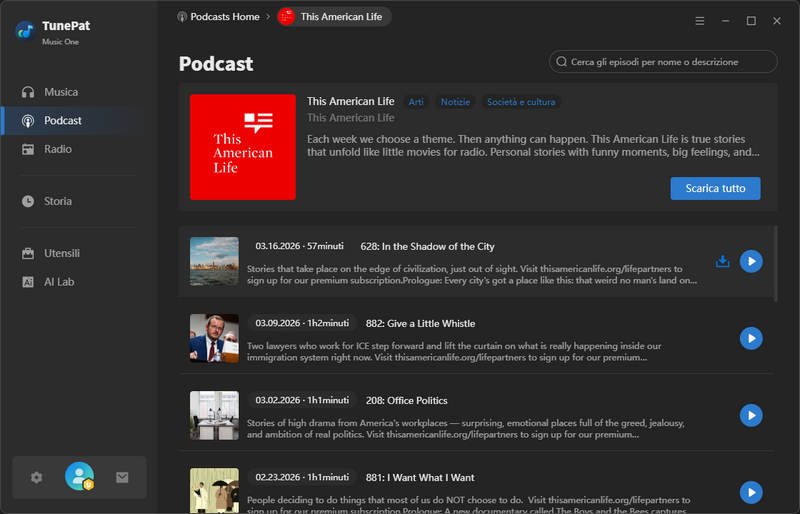Play episode 628: In the Shadow of the City

751,262
